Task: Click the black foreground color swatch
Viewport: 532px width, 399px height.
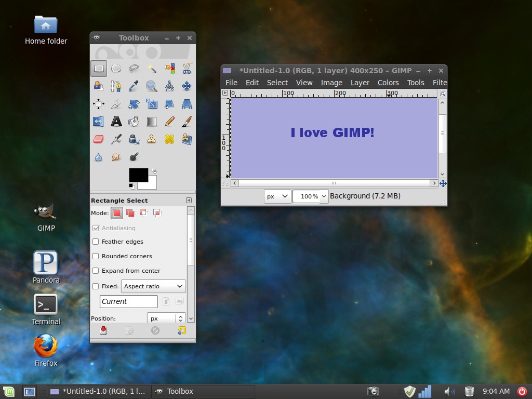Action: 137,175
